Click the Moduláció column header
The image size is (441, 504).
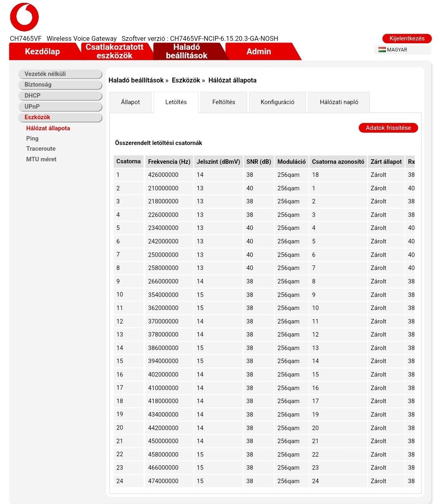292,161
